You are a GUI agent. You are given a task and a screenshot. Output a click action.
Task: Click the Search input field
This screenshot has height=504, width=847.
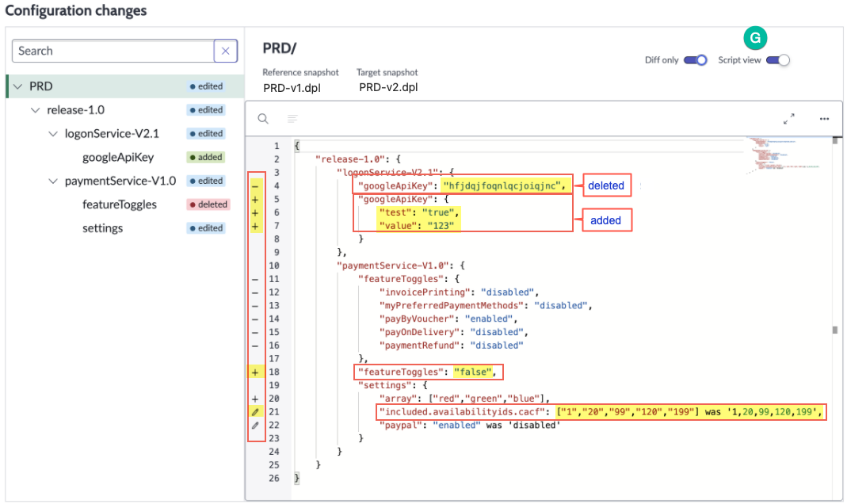(113, 51)
